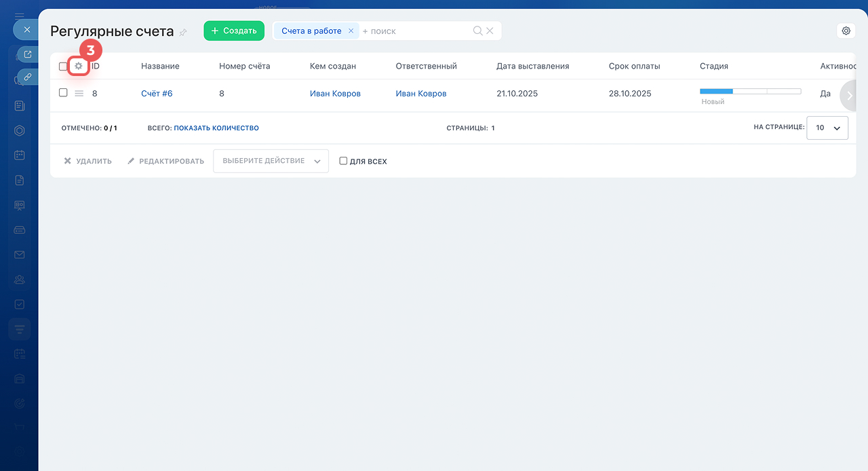Pin the Регулярные счета page
This screenshot has width=868, height=471.
(x=183, y=33)
